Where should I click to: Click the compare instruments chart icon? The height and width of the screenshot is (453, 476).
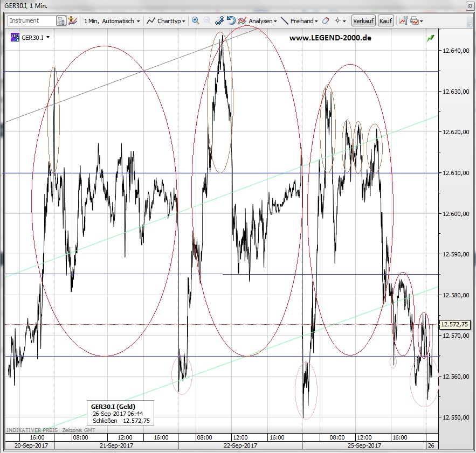point(72,21)
